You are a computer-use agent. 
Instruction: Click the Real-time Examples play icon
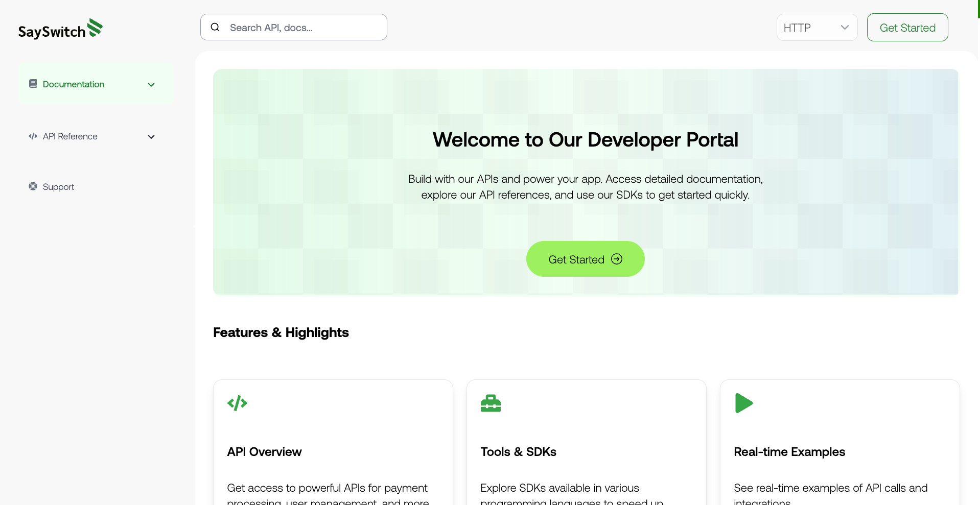[743, 403]
